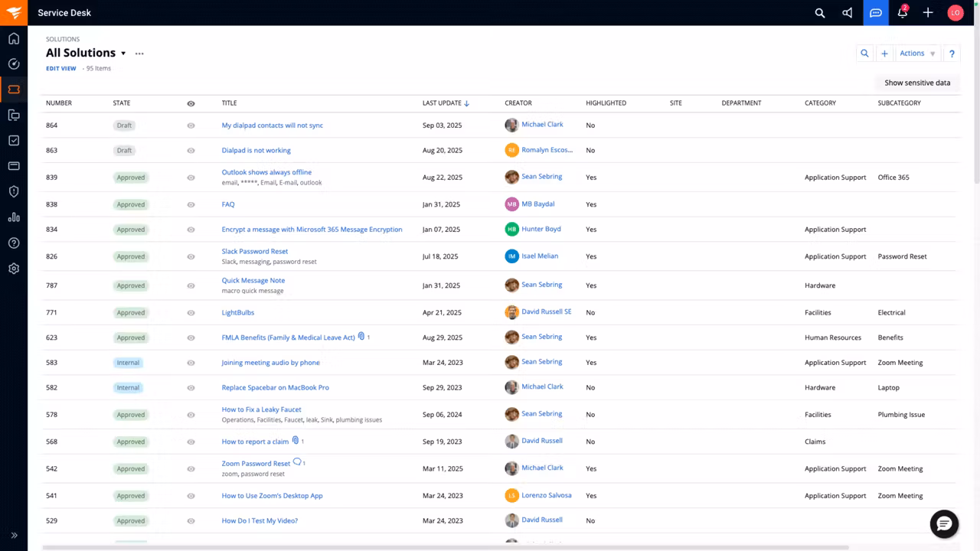This screenshot has width=980, height=551.
Task: Open the announcements megaphone icon
Action: pos(848,13)
